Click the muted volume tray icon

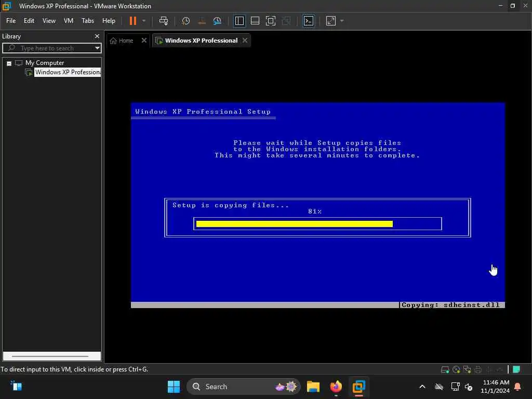point(469,387)
